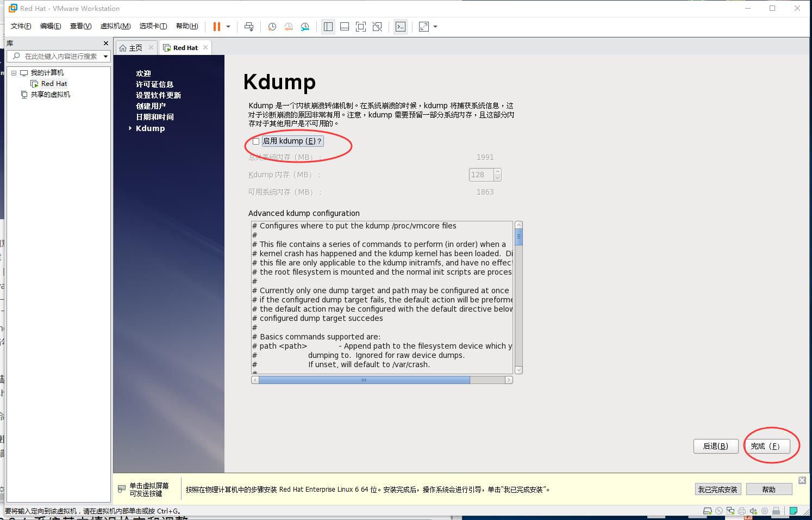Increase Kdump memory with up arrow

497,171
